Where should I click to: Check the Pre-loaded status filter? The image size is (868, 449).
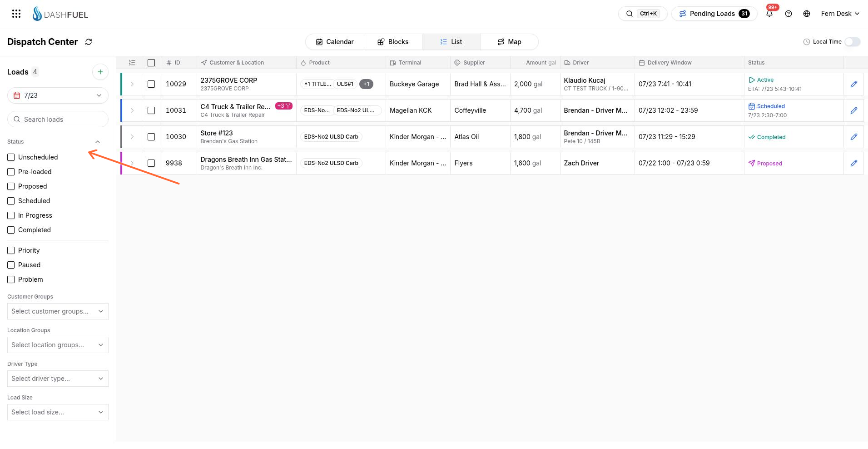[x=11, y=172]
